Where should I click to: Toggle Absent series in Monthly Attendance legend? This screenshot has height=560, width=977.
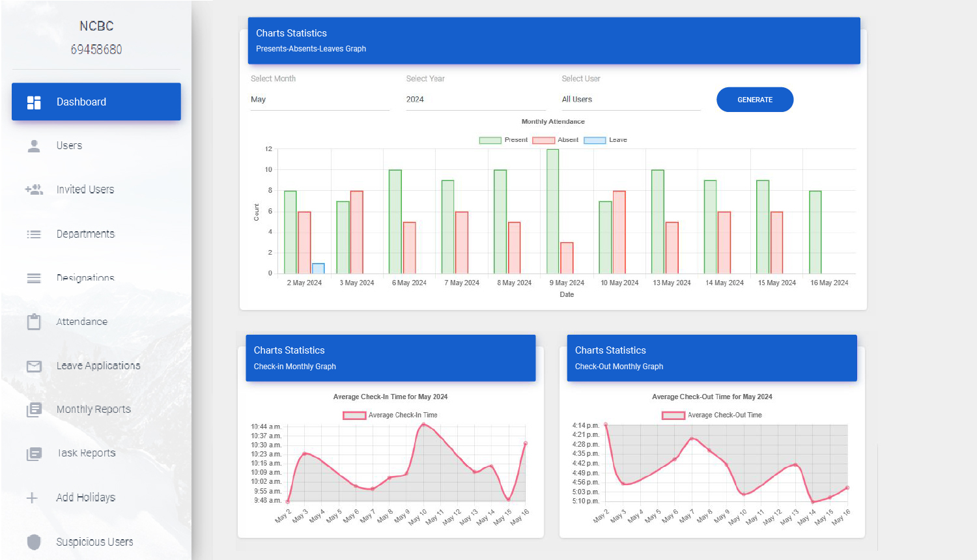(x=543, y=140)
